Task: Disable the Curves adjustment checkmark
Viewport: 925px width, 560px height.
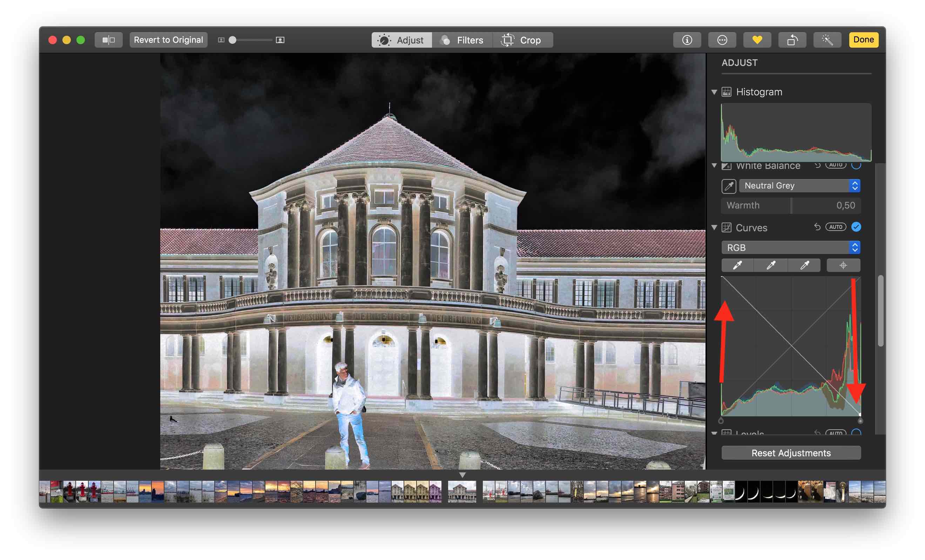Action: (x=856, y=226)
